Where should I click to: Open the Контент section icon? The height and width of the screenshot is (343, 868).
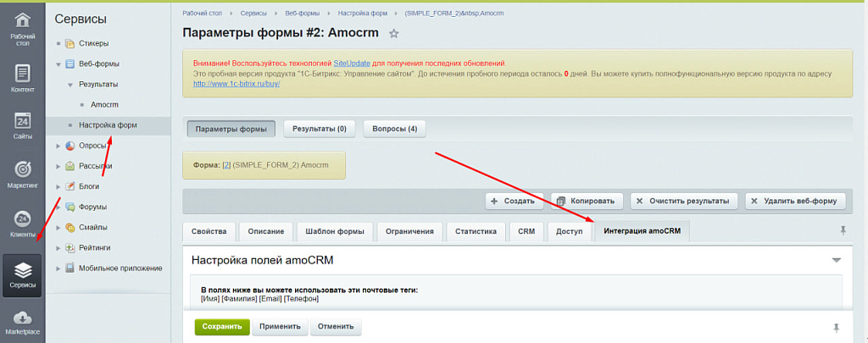click(x=23, y=79)
